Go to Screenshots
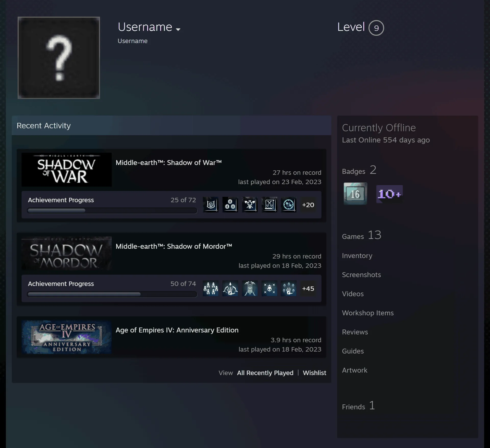490x448 pixels. pyautogui.click(x=361, y=275)
